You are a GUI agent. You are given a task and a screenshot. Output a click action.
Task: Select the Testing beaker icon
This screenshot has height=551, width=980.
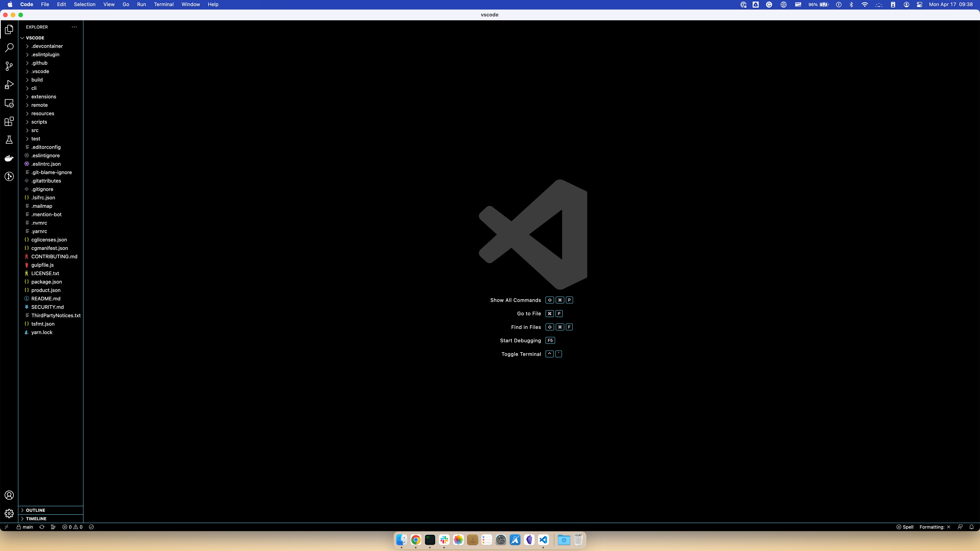click(9, 139)
